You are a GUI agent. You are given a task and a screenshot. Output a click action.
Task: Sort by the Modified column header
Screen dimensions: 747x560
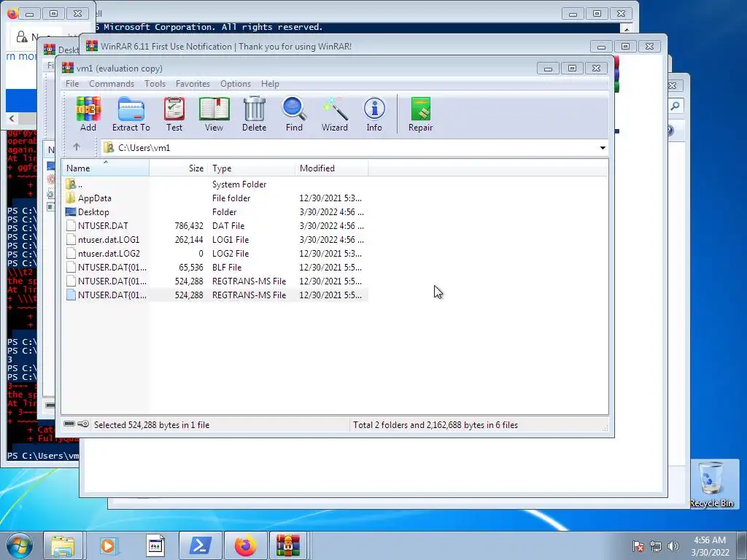(x=332, y=168)
